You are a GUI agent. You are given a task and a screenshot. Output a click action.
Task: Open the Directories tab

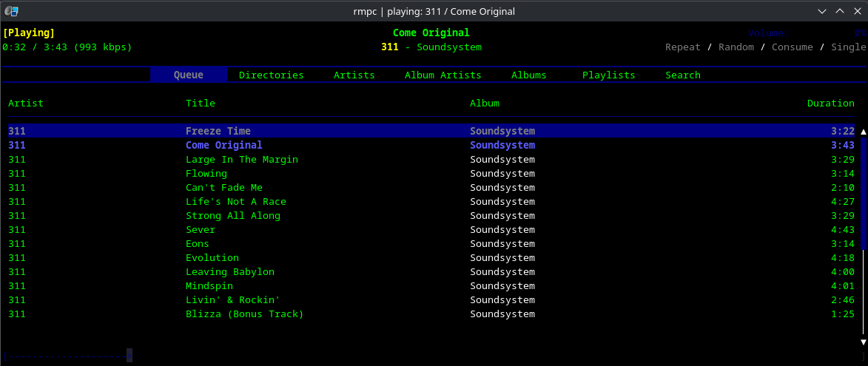[x=272, y=75]
